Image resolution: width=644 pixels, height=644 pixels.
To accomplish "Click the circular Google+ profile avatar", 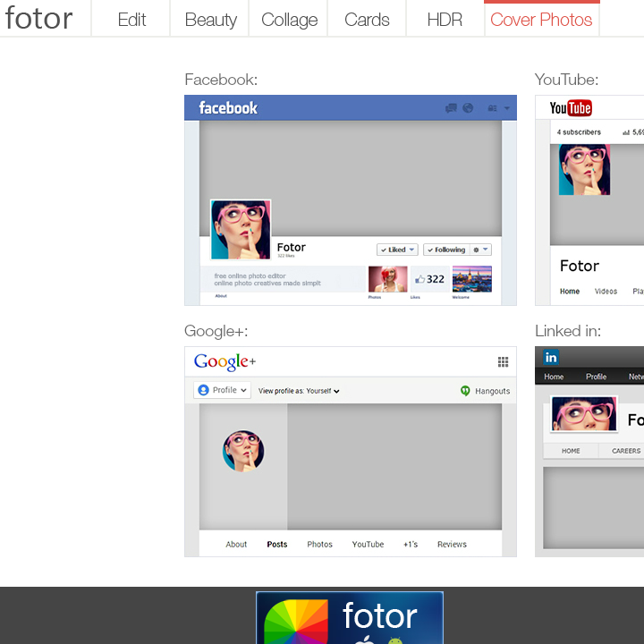I will point(243,451).
